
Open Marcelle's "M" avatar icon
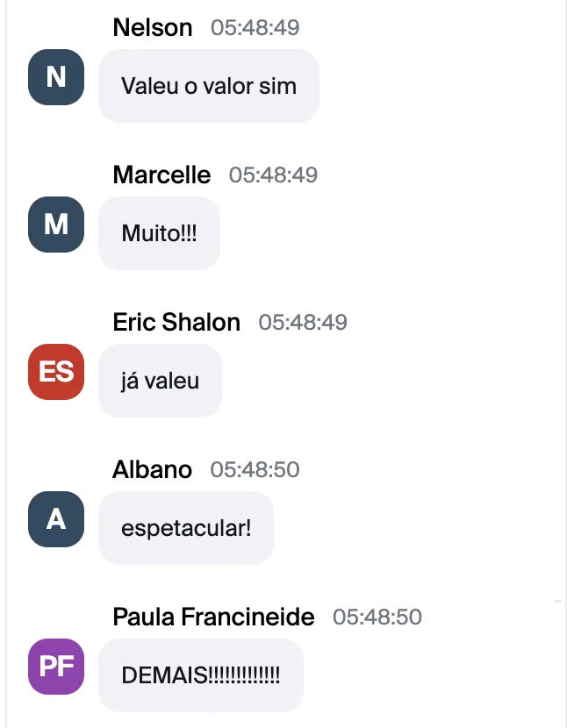[x=56, y=225]
